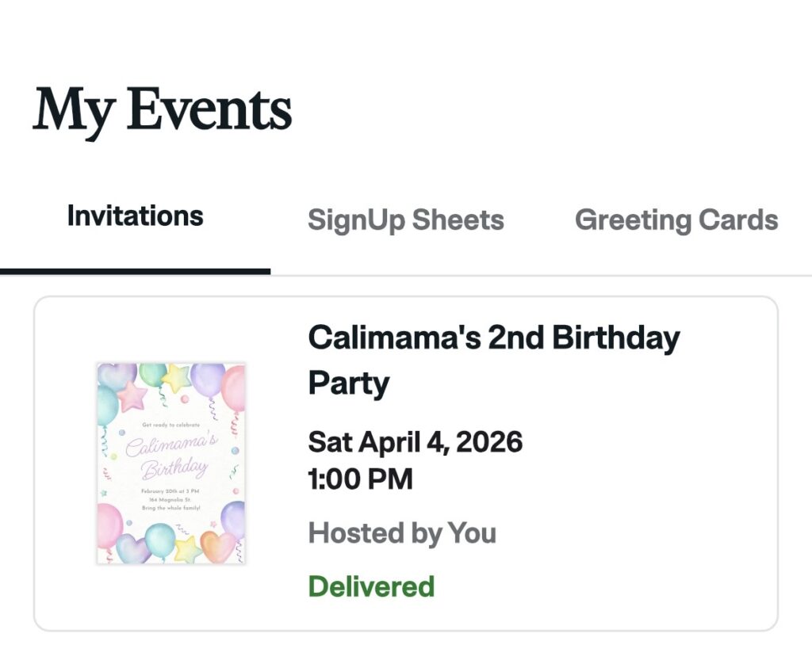Click the green round balloon on the invitation
The image size is (812, 645).
point(151,375)
